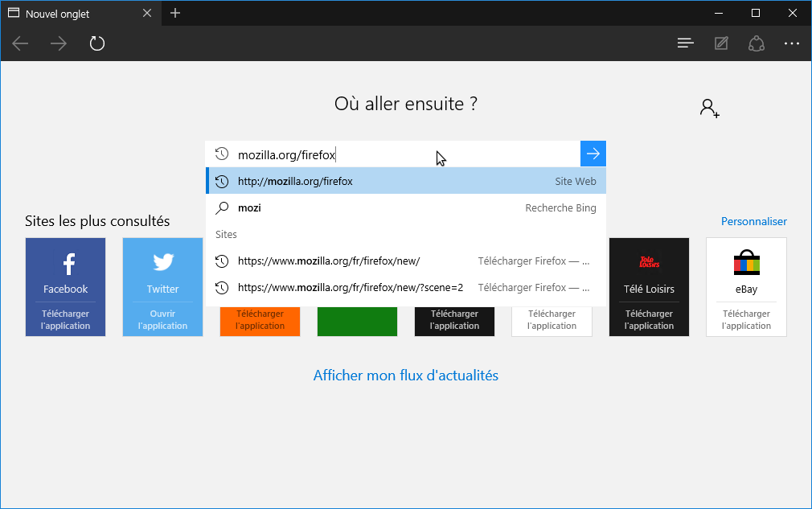Make a Web Note

pos(720,43)
